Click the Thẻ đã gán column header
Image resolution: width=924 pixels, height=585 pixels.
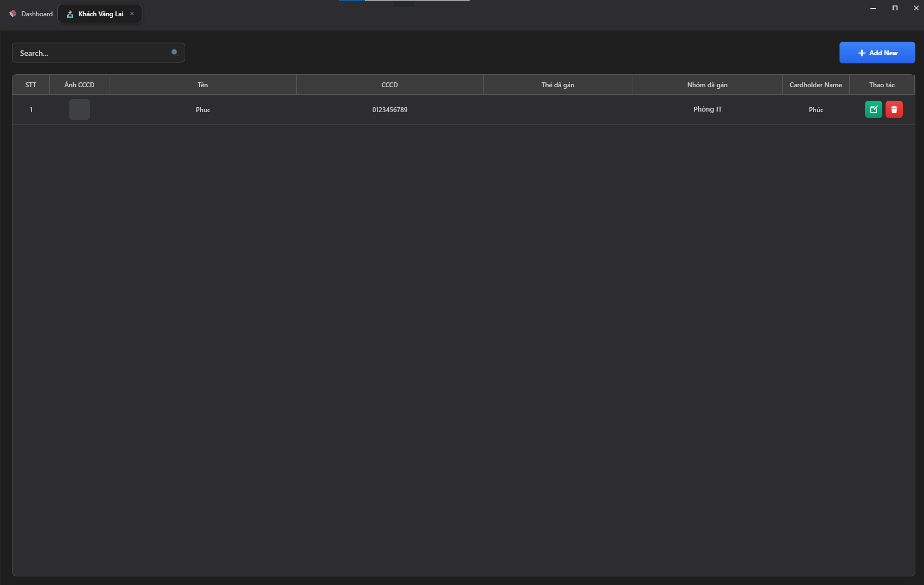[558, 85]
